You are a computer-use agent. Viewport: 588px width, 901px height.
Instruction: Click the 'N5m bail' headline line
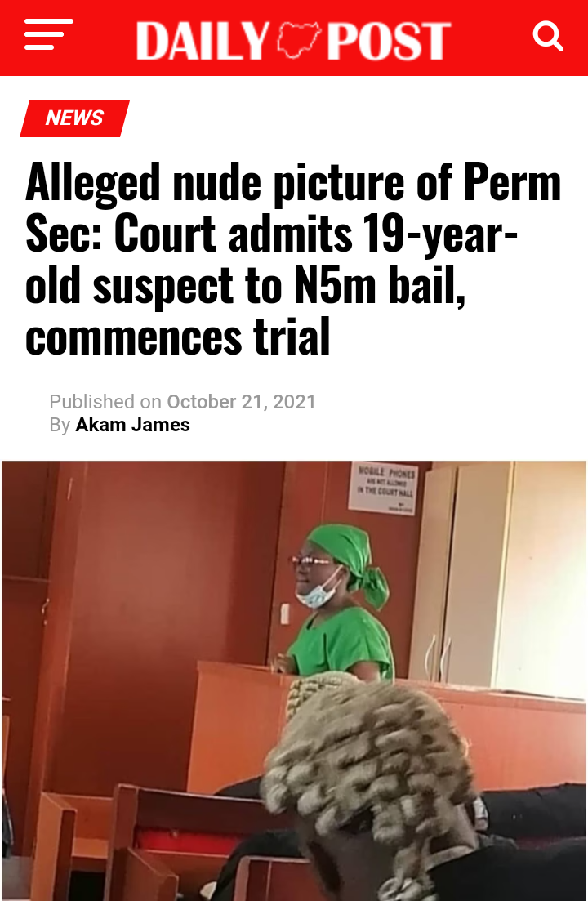[x=245, y=286]
